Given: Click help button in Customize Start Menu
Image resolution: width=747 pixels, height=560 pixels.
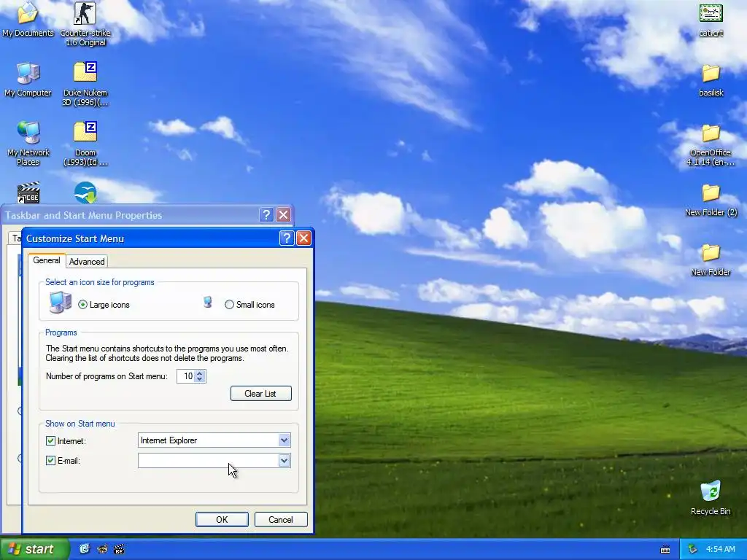Looking at the screenshot, I should coord(287,238).
